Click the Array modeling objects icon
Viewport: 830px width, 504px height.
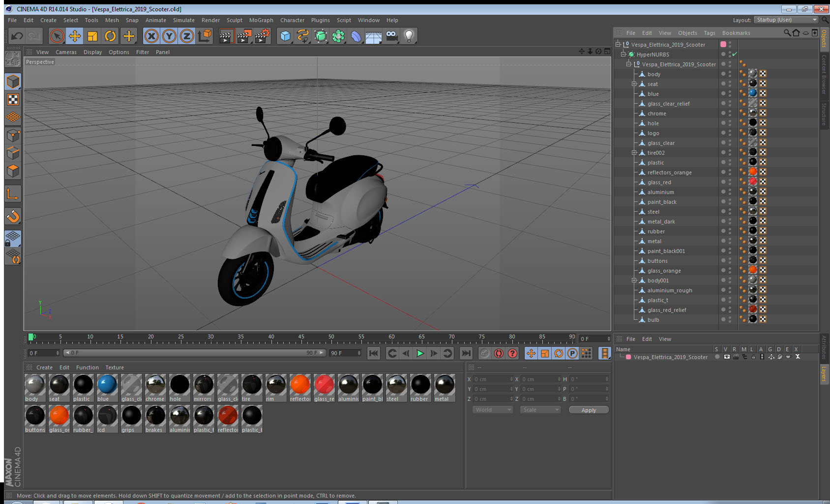(x=338, y=36)
